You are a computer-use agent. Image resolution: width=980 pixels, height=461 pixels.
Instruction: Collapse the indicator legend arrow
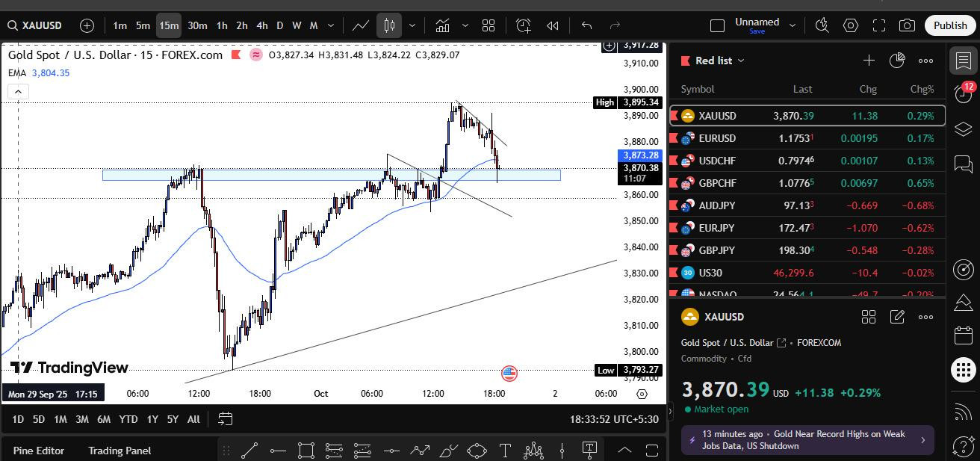(x=18, y=91)
